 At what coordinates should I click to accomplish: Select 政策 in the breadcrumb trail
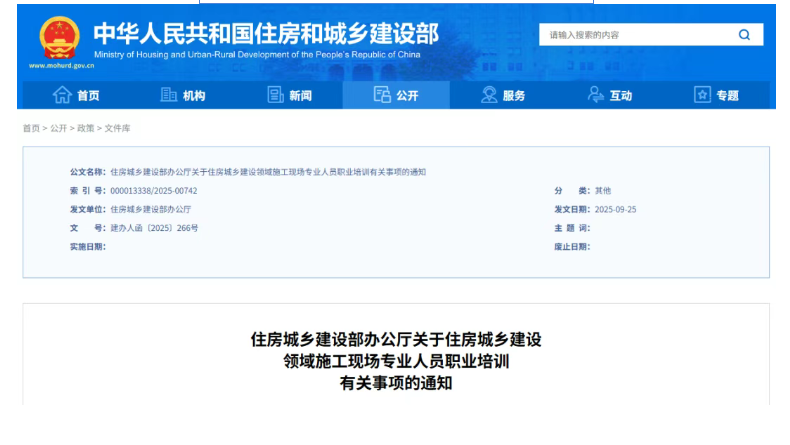click(x=86, y=128)
